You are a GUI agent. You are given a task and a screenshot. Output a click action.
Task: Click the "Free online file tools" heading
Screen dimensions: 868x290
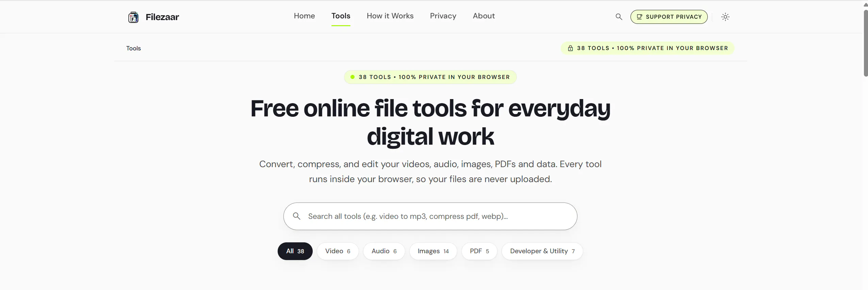430,122
